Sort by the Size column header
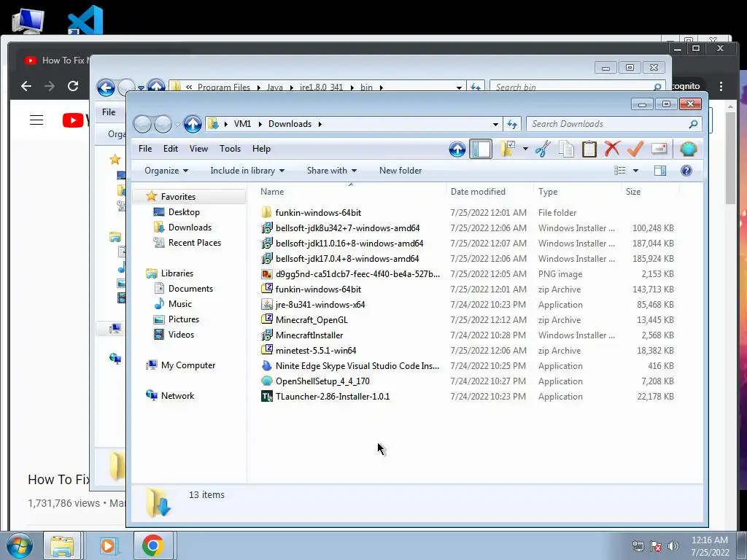This screenshot has width=747, height=560. click(x=650, y=192)
